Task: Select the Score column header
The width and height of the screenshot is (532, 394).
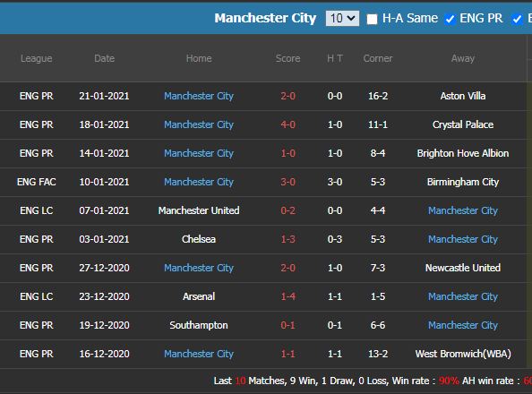Action: pyautogui.click(x=287, y=58)
